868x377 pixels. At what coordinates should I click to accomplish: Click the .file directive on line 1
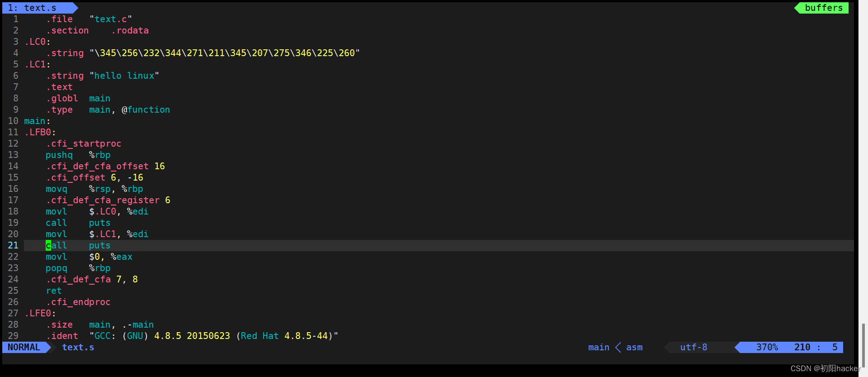(x=59, y=19)
